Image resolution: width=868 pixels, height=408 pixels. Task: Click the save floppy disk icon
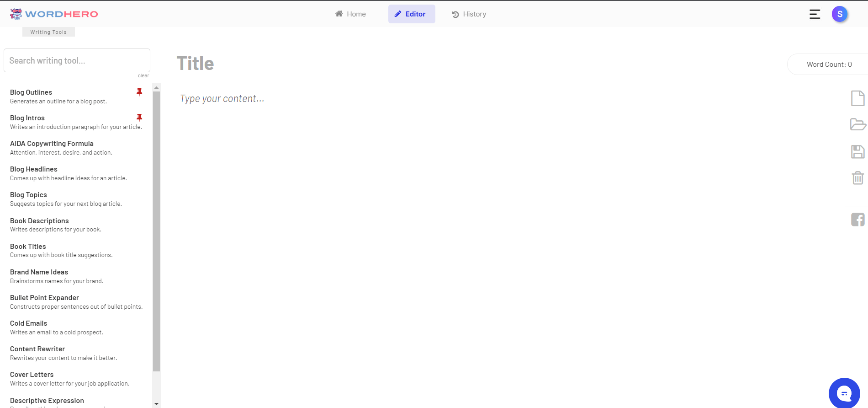coord(857,151)
